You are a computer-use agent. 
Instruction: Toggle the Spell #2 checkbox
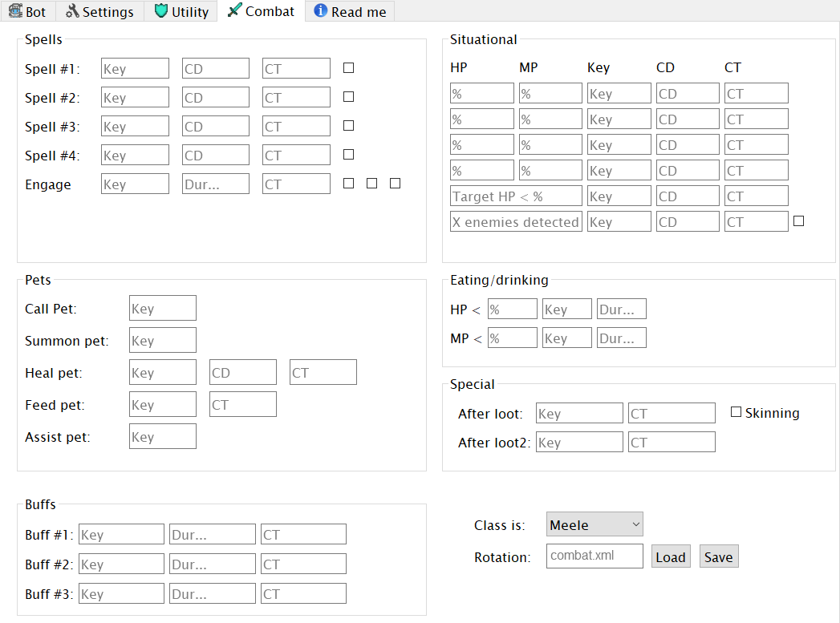(349, 97)
